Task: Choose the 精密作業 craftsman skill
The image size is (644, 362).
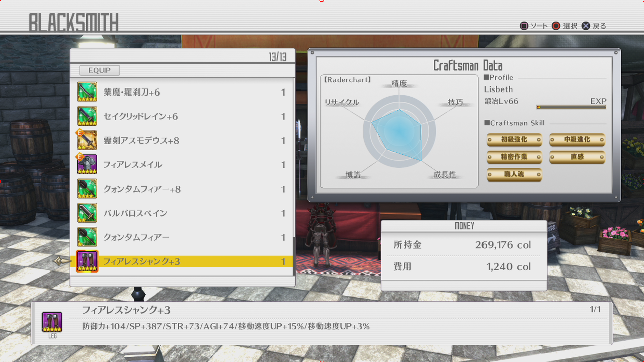Action: 514,157
